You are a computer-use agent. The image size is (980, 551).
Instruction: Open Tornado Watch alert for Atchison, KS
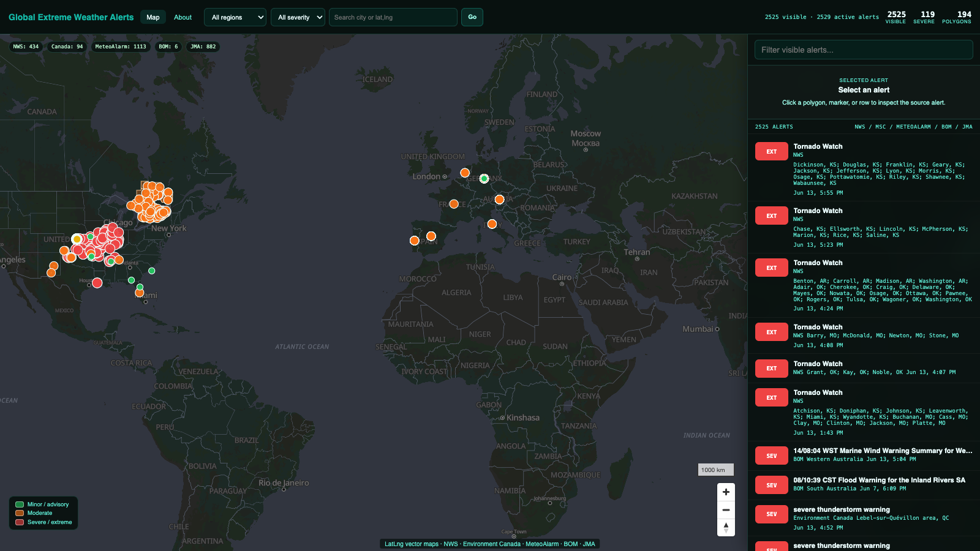[864, 412]
